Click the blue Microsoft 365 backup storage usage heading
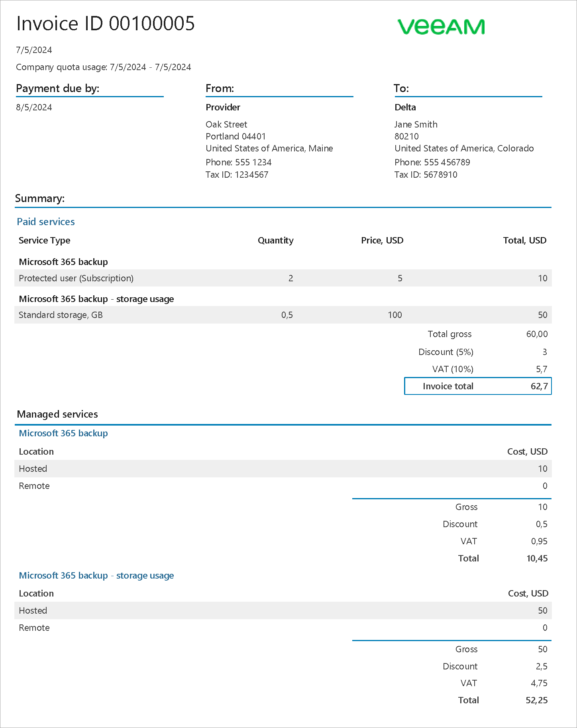This screenshot has height=728, width=577. (96, 575)
